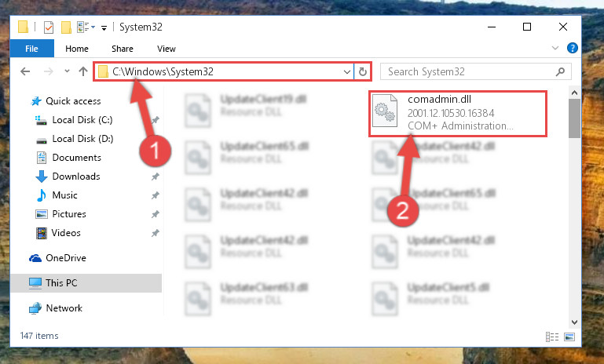Unpin Downloads from Quick access
The image size is (604, 364).
click(156, 177)
